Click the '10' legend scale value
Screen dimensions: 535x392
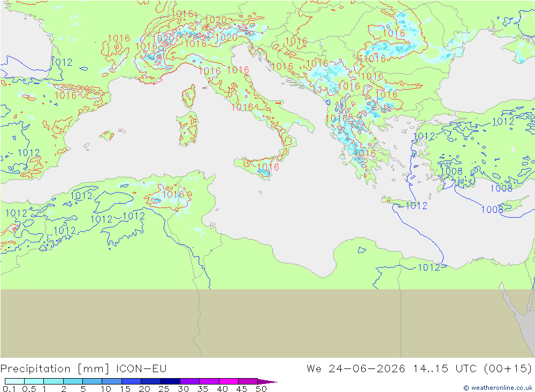tap(106, 389)
